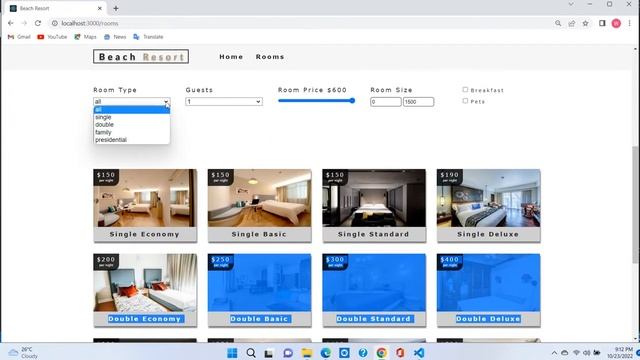Switch to Chrome on taskbar
640x360 pixels.
pyautogui.click(x=382, y=353)
